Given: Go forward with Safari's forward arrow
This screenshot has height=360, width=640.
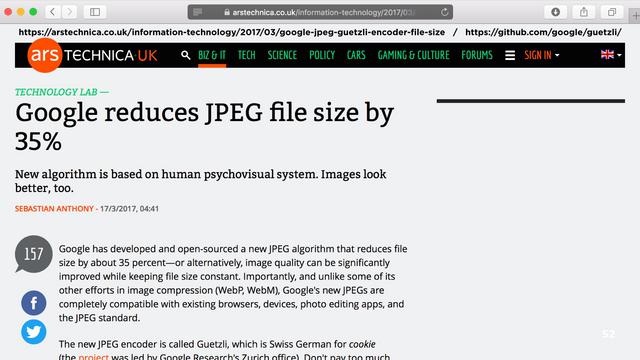Looking at the screenshot, I should [x=69, y=12].
